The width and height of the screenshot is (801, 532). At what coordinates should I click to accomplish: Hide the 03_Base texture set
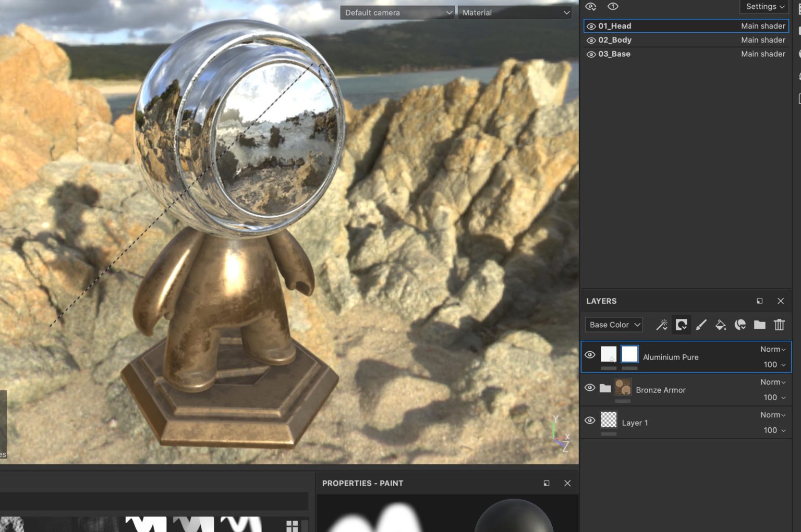pyautogui.click(x=591, y=54)
